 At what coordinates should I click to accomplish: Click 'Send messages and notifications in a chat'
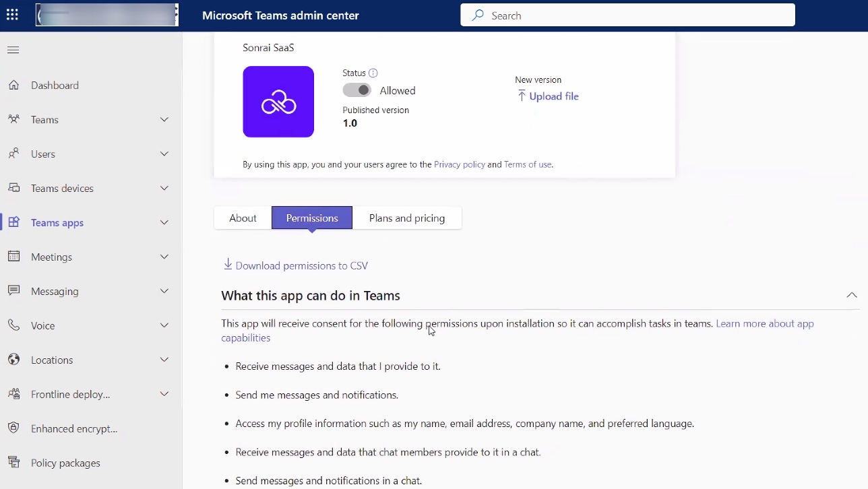click(x=328, y=481)
